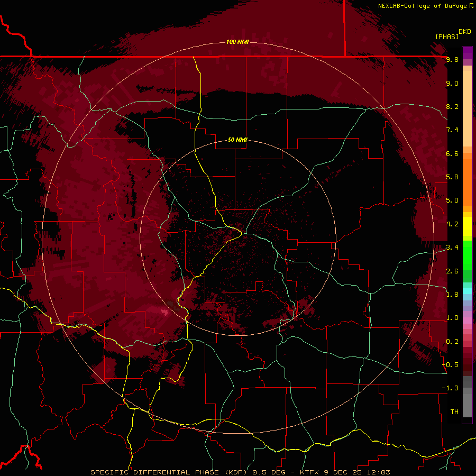Screen dimensions: 476x476
Task: Click the 2.6 scale value
Action: 452,271
